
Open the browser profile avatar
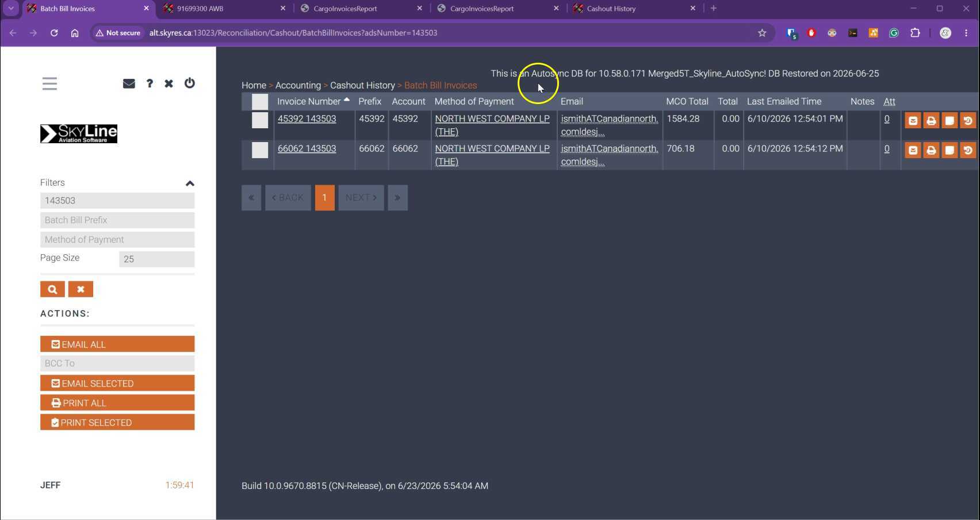point(945,33)
